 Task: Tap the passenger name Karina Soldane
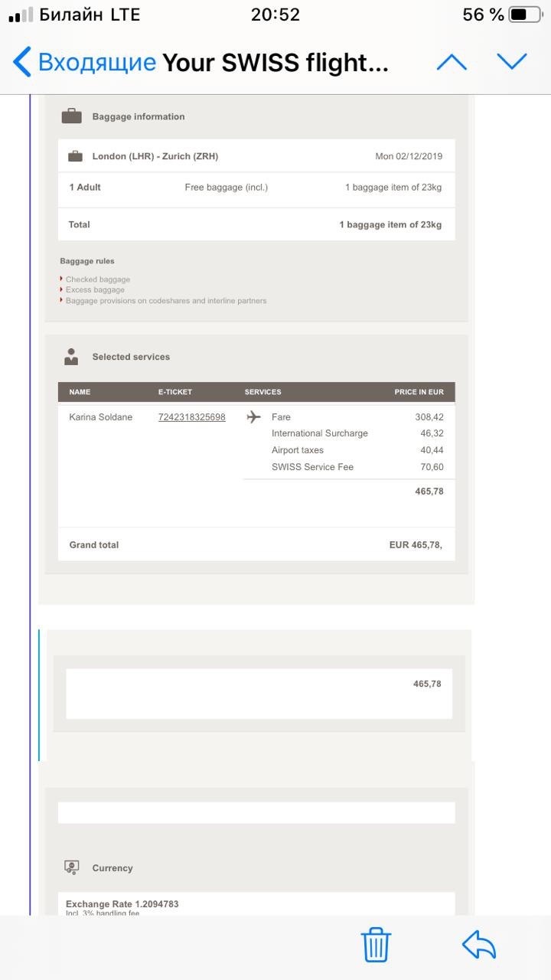coord(100,417)
